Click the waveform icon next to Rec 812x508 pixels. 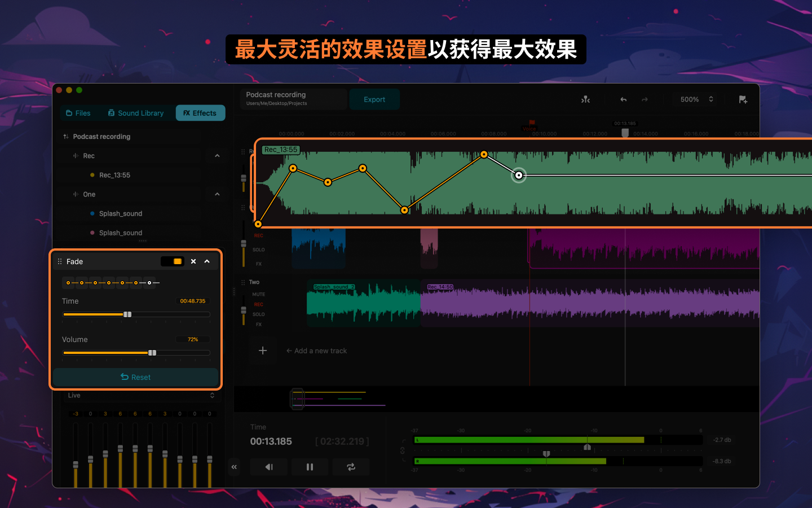point(76,156)
